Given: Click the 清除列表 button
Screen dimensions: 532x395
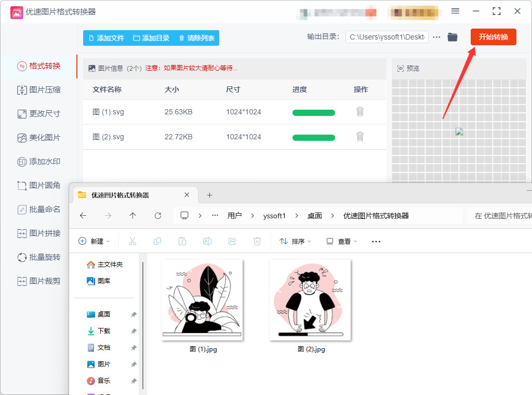Looking at the screenshot, I should pos(197,38).
